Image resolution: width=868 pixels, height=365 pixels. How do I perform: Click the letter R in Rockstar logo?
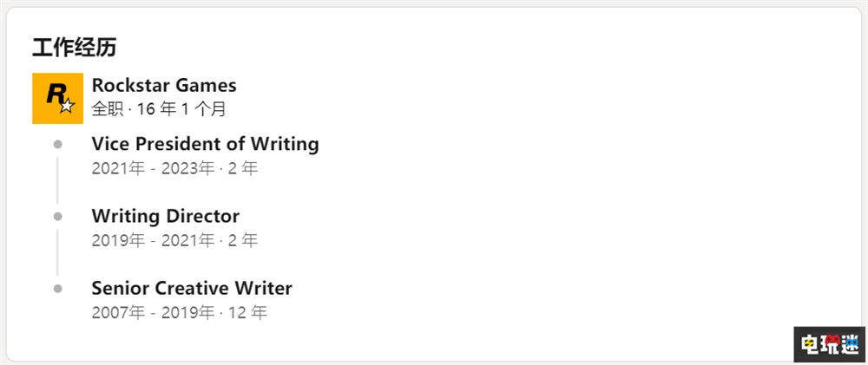click(55, 94)
